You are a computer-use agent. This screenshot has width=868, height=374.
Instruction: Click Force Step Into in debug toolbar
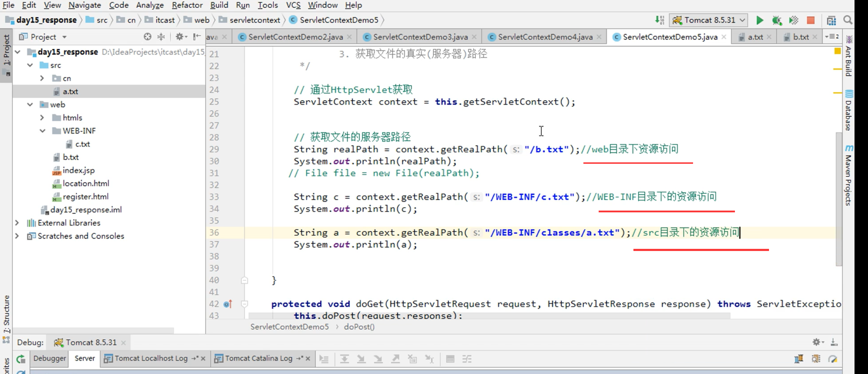point(378,359)
